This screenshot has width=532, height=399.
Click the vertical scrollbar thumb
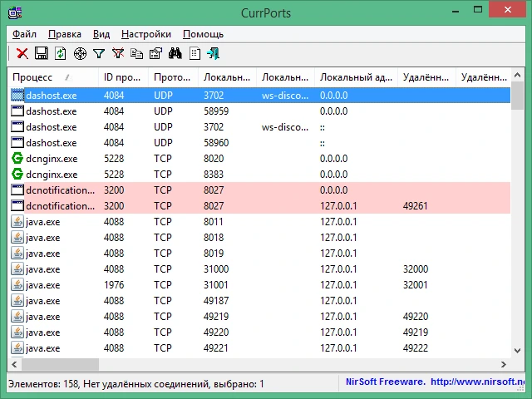[x=517, y=96]
